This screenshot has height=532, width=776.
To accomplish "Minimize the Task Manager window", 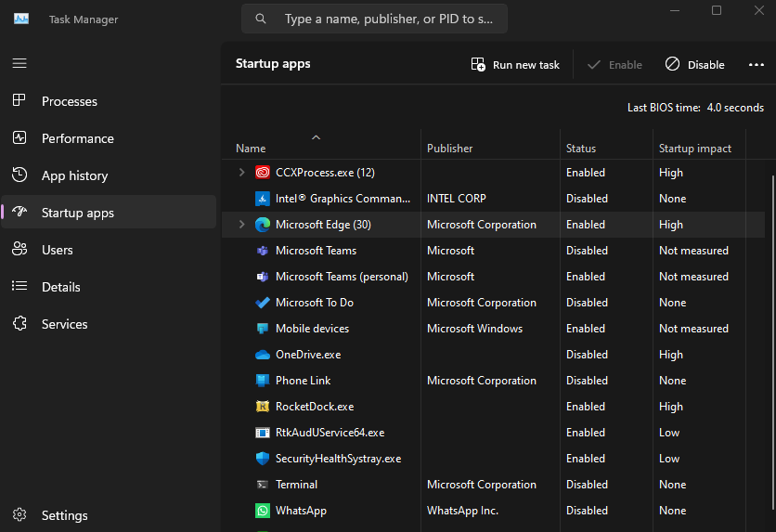I will coord(675,10).
